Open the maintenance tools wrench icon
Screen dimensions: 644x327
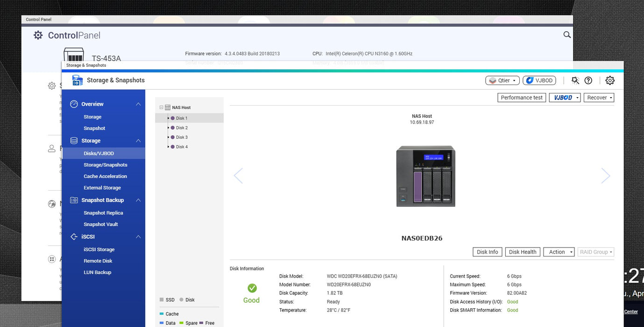[x=575, y=80]
